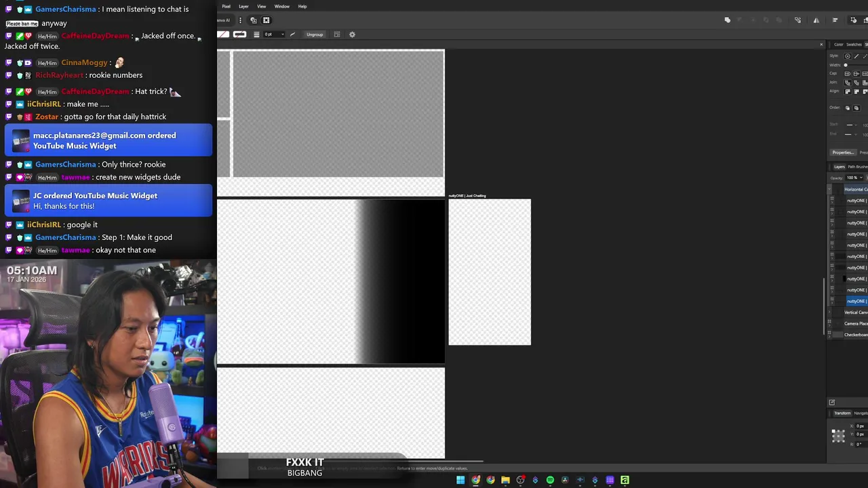This screenshot has width=868, height=488.
Task: Open the Spotify icon in taskbar
Action: tap(550, 480)
